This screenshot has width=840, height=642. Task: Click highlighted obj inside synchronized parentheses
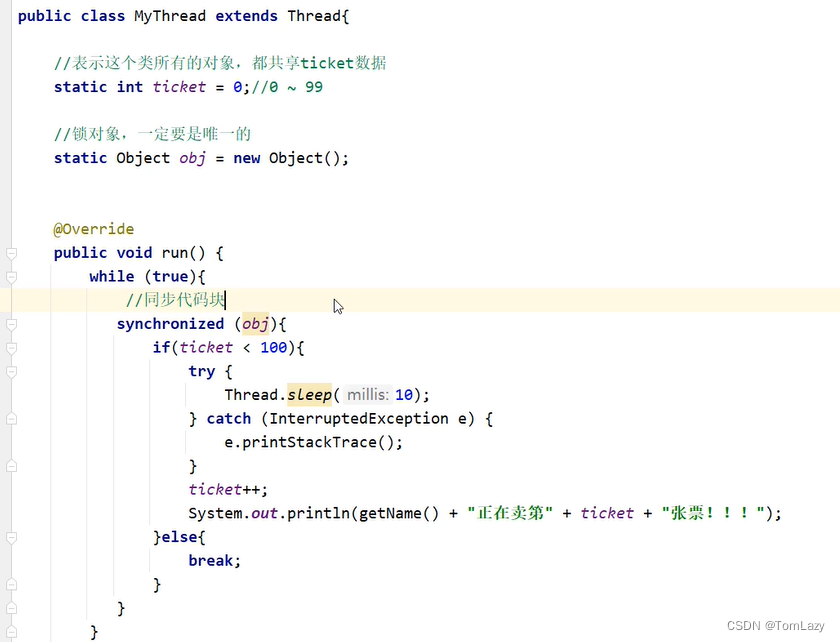coord(256,324)
